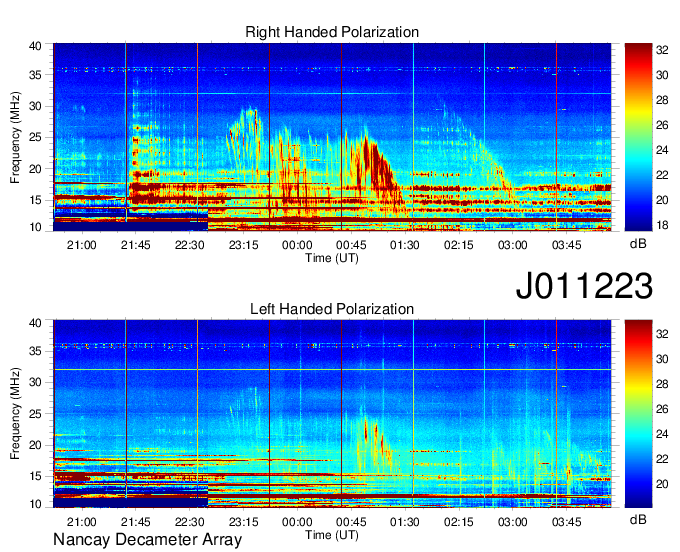The width and height of the screenshot is (680, 552).
Task: Click the "Left Handed Polarization" plot title
Action: click(x=332, y=309)
